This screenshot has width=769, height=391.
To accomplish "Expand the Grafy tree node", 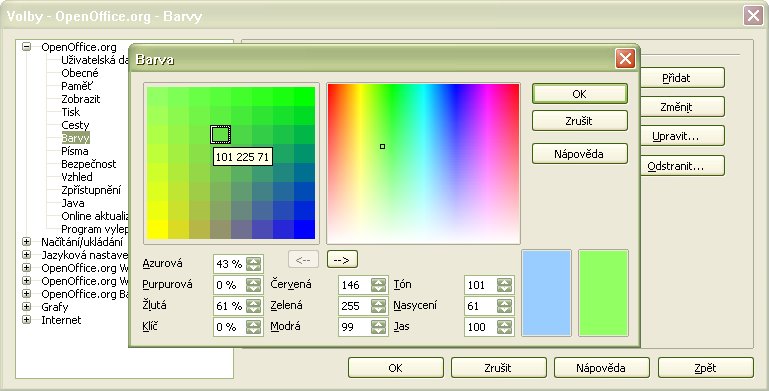I will tap(26, 307).
